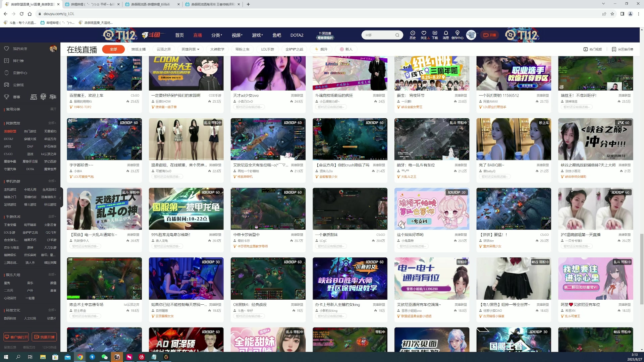Image resolution: width=644 pixels, height=362 pixels.
Task: Open the 创作中心 lightbulb icon
Action: pyautogui.click(x=457, y=35)
